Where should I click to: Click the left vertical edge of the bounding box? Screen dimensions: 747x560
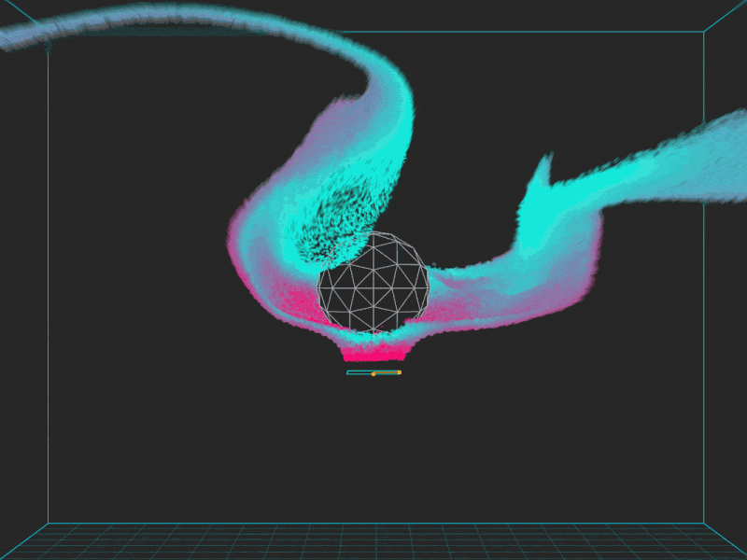[49, 280]
